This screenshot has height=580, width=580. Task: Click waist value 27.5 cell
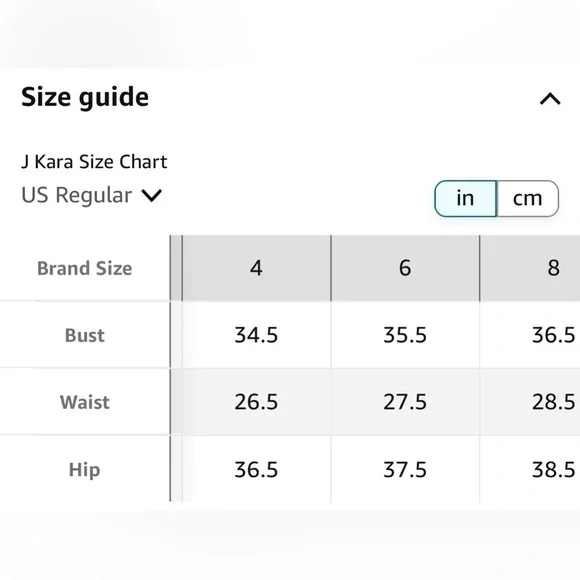pos(405,402)
